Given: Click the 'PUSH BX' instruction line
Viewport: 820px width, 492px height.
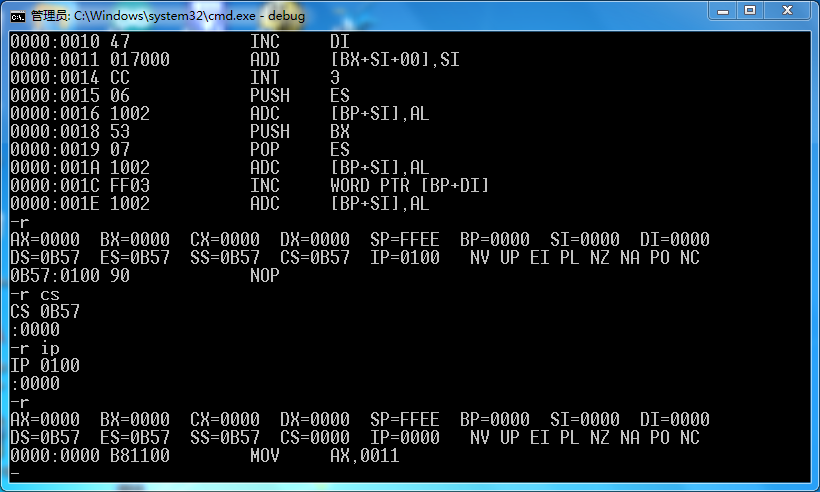Looking at the screenshot, I should 180,131.
